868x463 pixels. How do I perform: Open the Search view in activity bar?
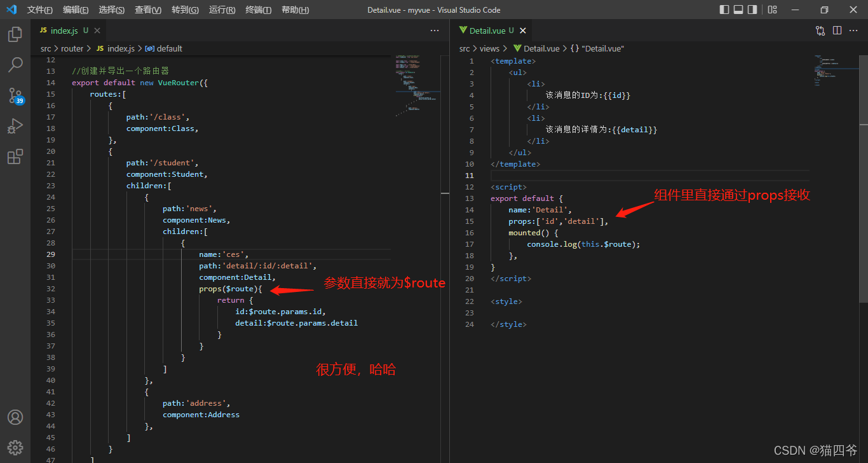15,65
